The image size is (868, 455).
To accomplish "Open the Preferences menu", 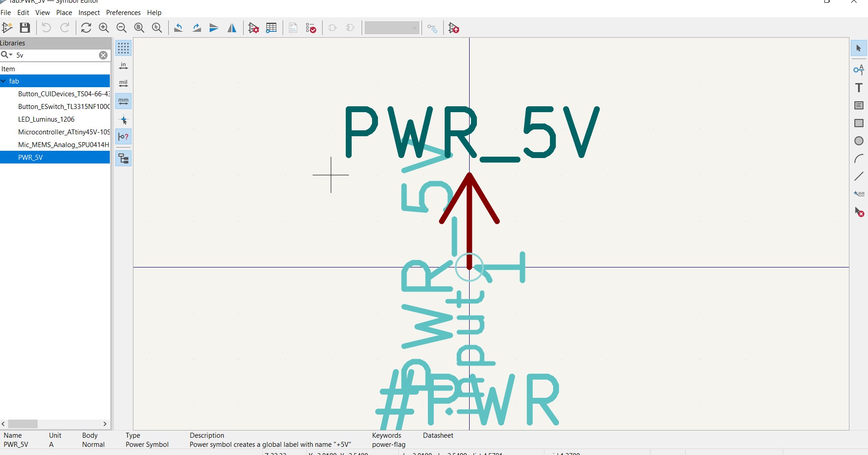I will 123,13.
